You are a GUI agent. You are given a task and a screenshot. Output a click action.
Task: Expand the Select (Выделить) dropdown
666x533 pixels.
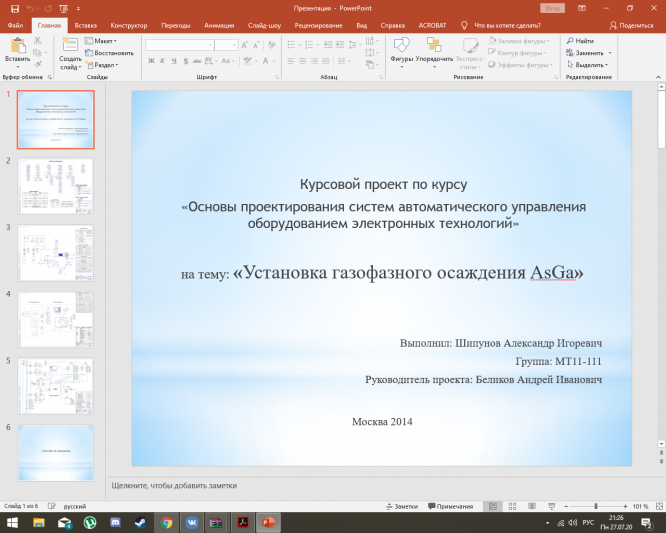click(x=590, y=65)
